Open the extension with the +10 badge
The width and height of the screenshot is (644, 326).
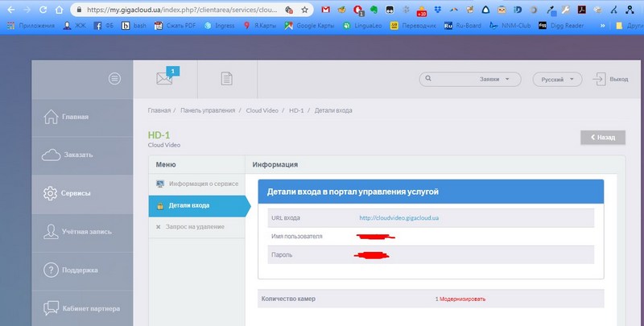pos(421,10)
